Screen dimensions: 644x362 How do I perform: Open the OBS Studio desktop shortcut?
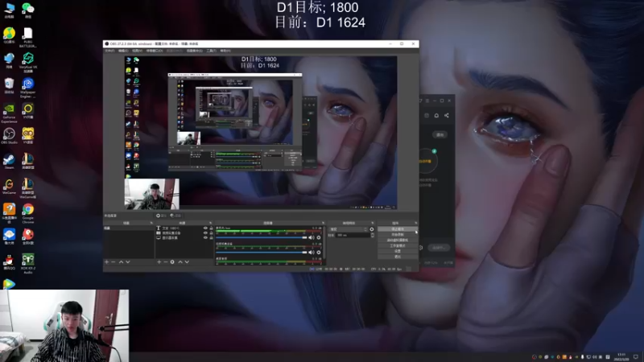pyautogui.click(x=9, y=136)
